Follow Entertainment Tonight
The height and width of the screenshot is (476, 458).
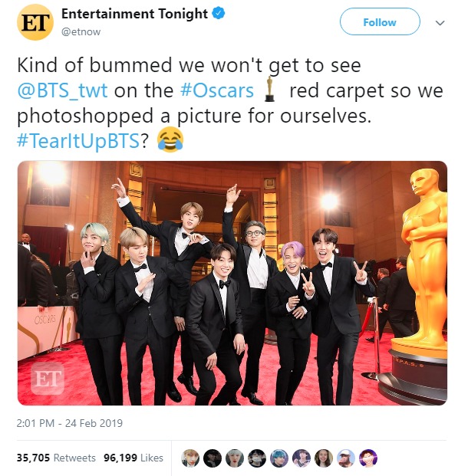tap(380, 22)
